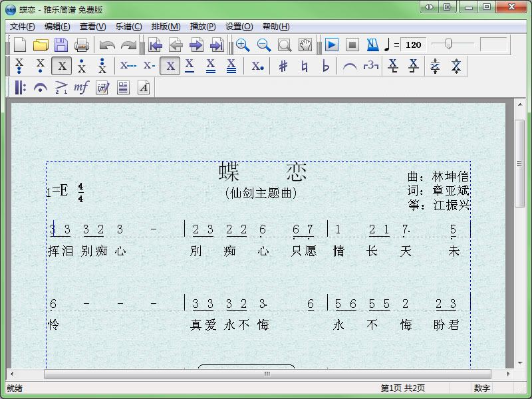
Task: Click the X icon with inward arrows
Action: click(x=435, y=66)
